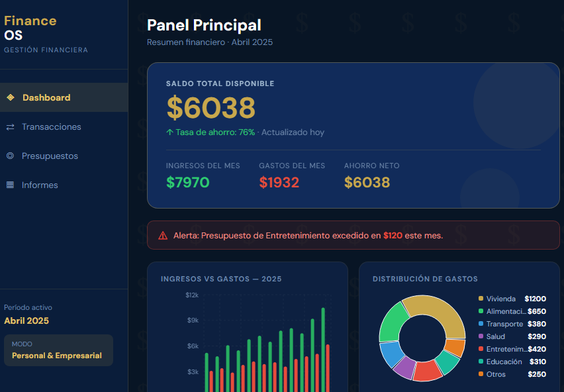This screenshot has height=392, width=564.
Task: Click the teal Educación donut segment
Action: [x=447, y=362]
